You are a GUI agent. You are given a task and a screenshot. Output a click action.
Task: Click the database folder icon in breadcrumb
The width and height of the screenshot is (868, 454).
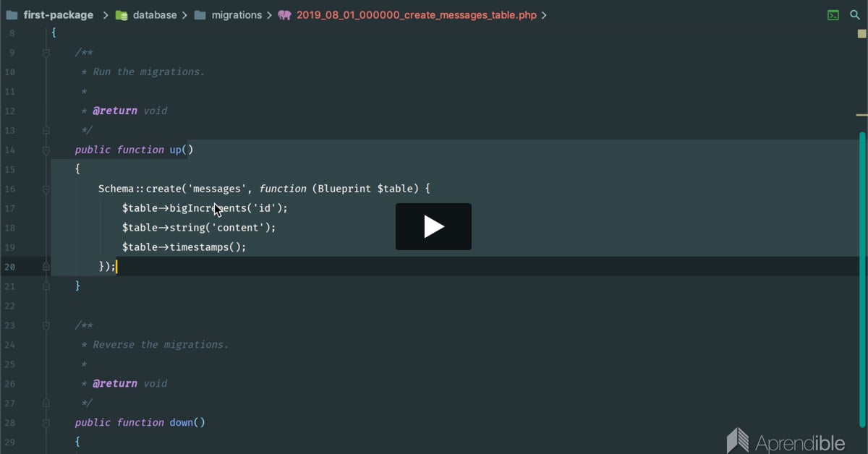coord(122,15)
